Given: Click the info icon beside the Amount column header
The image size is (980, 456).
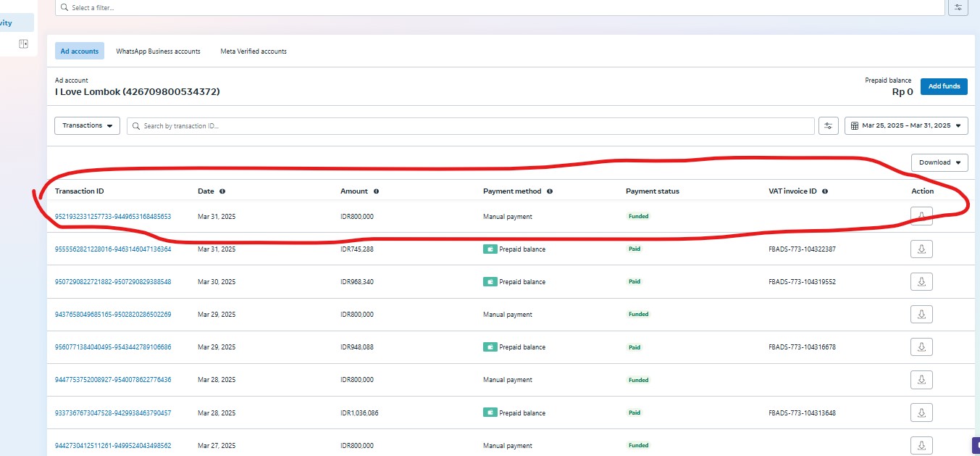Looking at the screenshot, I should click(x=376, y=191).
